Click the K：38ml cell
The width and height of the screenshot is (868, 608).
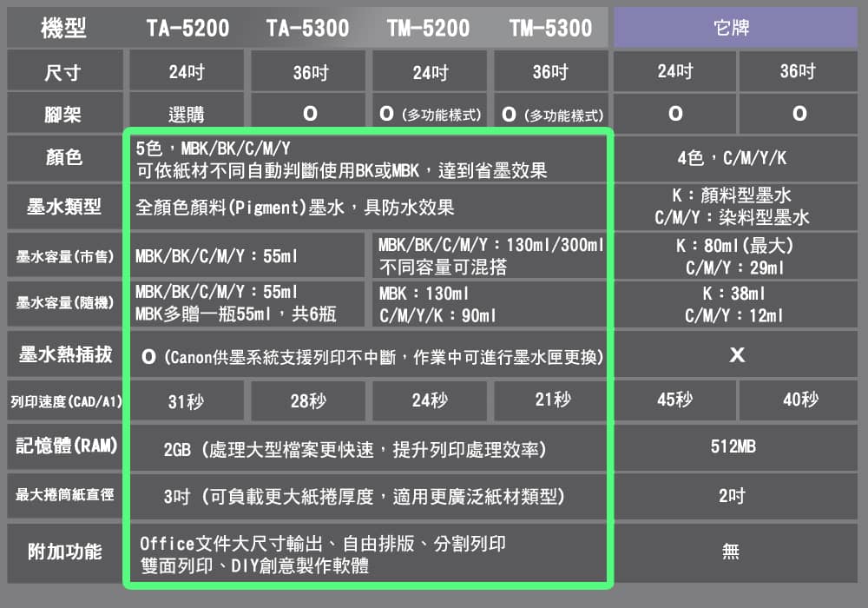pyautogui.click(x=735, y=304)
